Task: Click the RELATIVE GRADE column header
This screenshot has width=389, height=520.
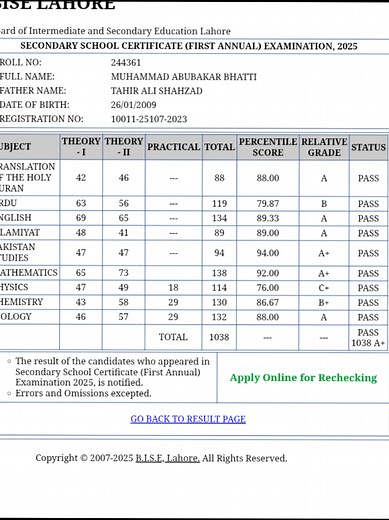Action: click(324, 147)
